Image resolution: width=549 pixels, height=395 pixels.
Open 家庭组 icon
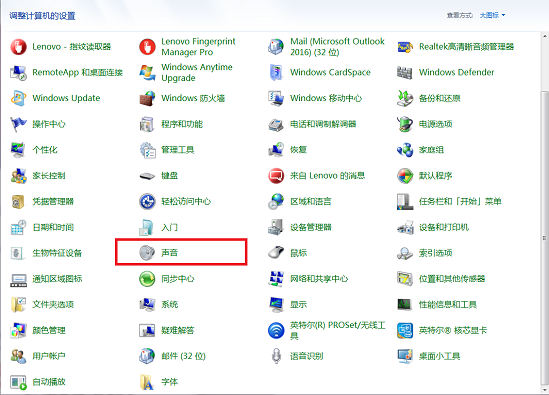pyautogui.click(x=405, y=150)
